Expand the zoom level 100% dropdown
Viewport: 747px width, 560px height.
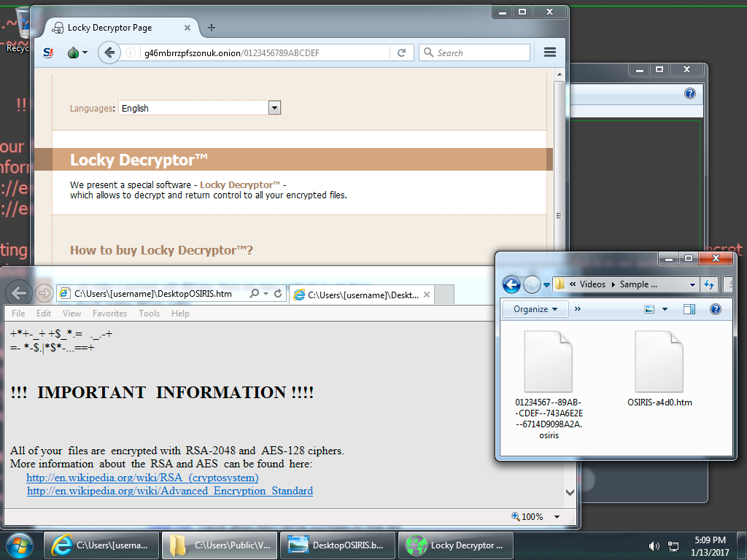point(557,516)
